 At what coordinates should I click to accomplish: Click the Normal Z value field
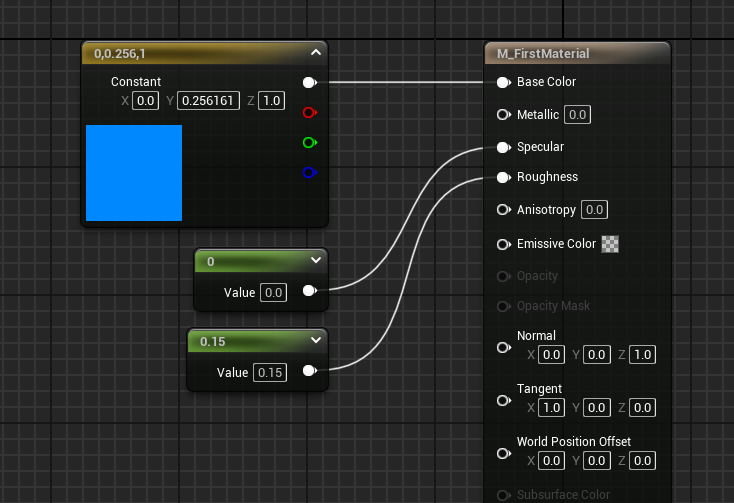pyautogui.click(x=642, y=355)
